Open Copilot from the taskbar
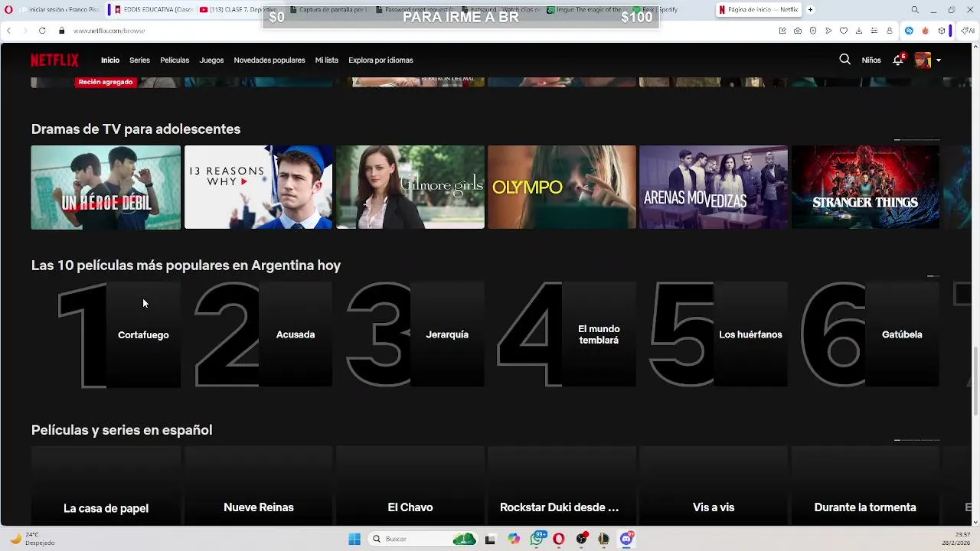 [x=514, y=539]
